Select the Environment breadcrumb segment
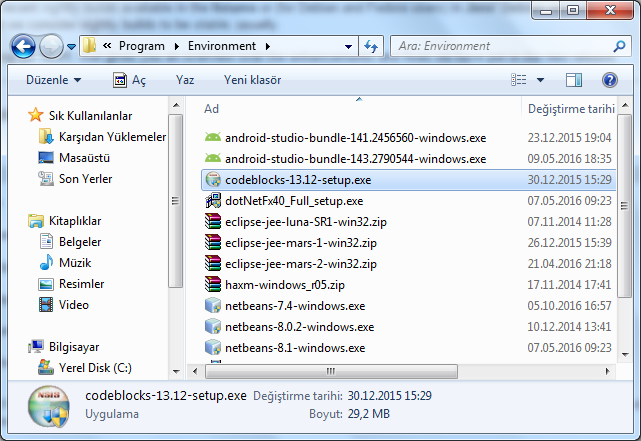Screen dimensions: 641x441 [x=222, y=46]
